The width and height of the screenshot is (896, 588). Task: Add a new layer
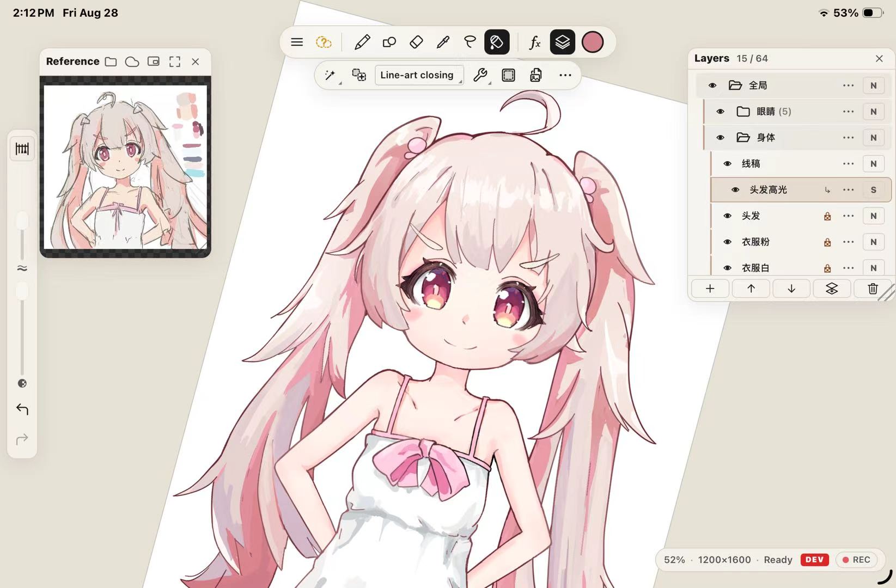coord(710,289)
